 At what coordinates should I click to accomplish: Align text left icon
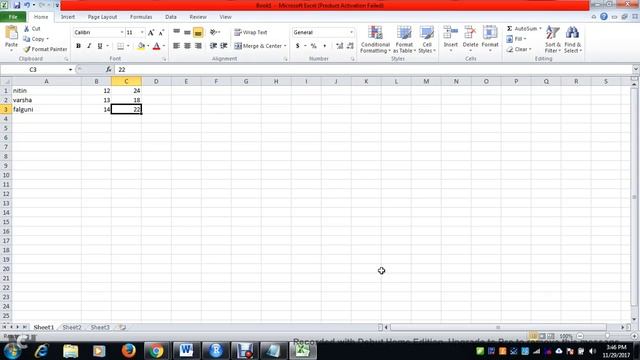(176, 46)
